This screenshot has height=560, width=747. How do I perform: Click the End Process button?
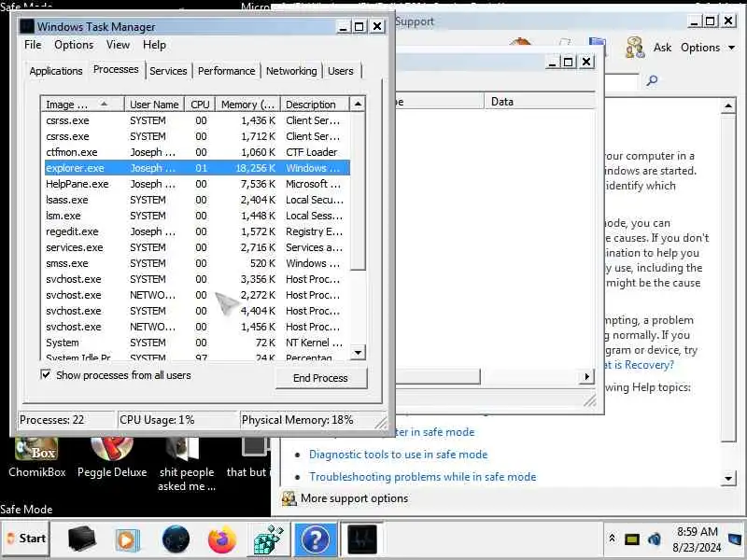pos(320,378)
